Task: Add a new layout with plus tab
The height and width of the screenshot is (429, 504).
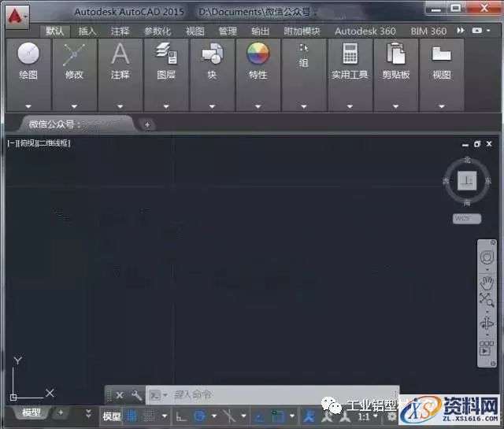Action: pyautogui.click(x=61, y=412)
